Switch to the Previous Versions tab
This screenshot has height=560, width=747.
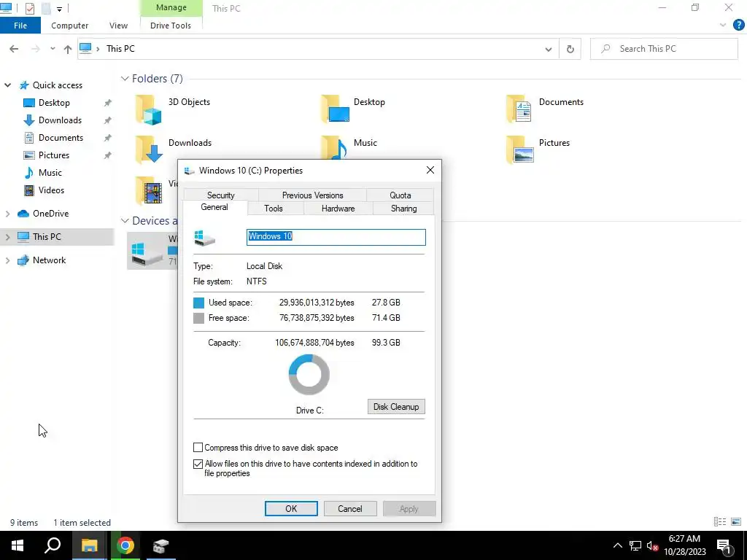(312, 195)
